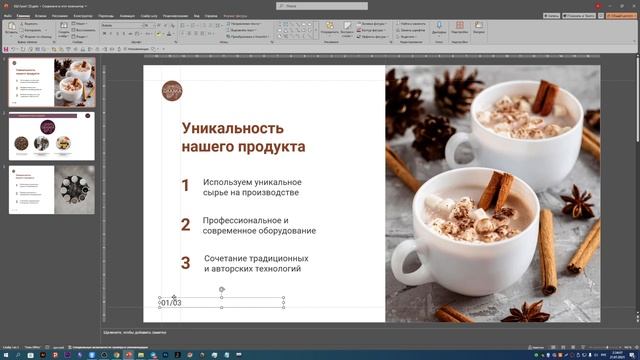Expand the Layout (Макет) dropdown

click(x=80, y=24)
